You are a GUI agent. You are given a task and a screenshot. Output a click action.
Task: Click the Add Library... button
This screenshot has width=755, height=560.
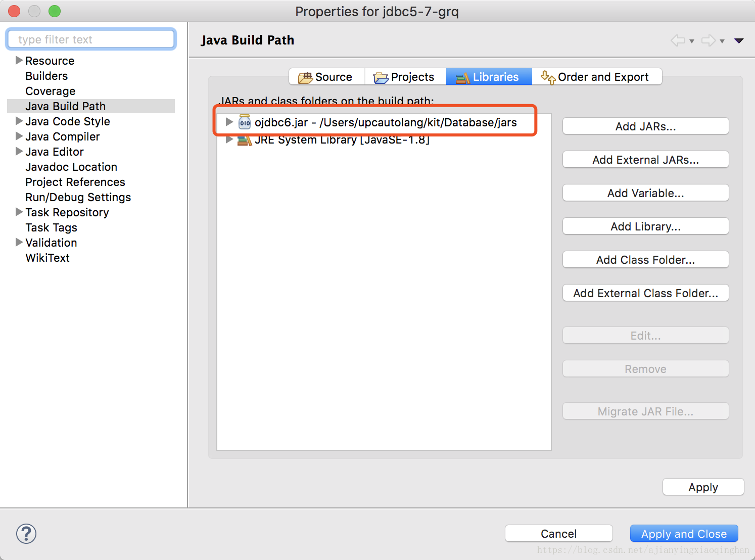(645, 226)
